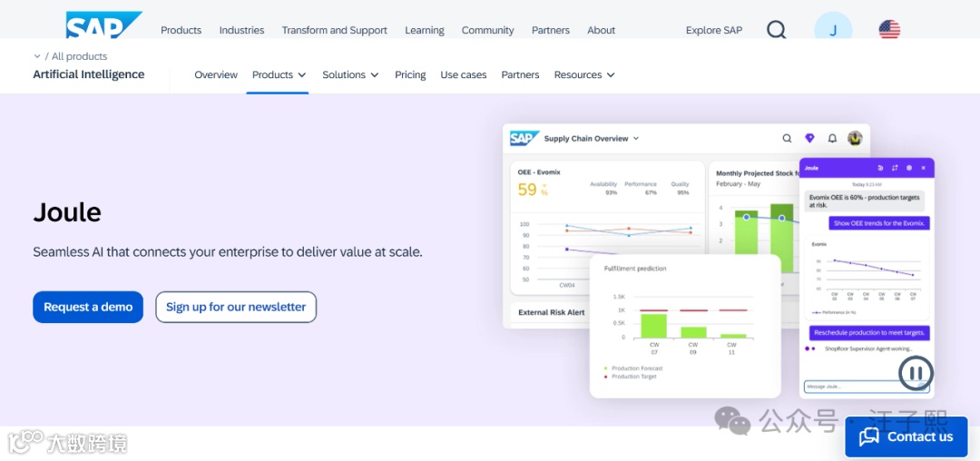Click the purple Joule diamond icon

click(x=809, y=138)
